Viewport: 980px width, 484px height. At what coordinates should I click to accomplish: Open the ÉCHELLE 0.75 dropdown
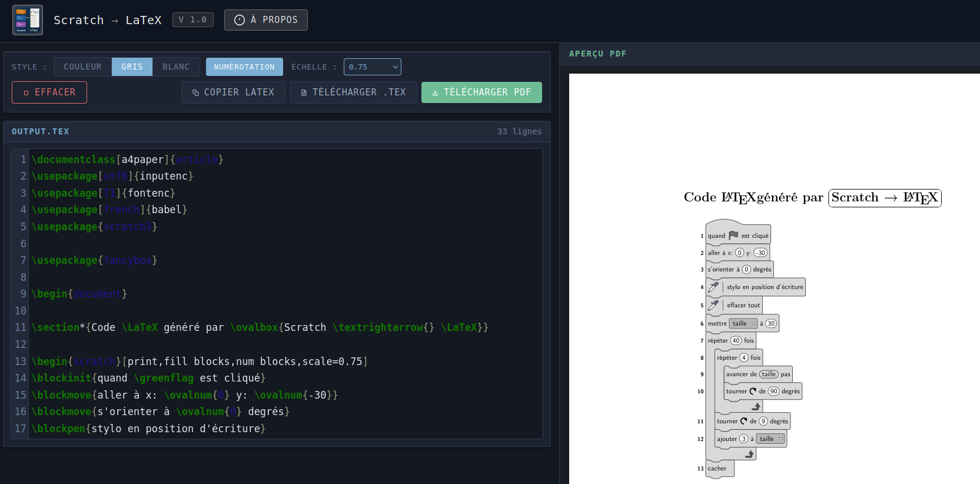tap(373, 67)
